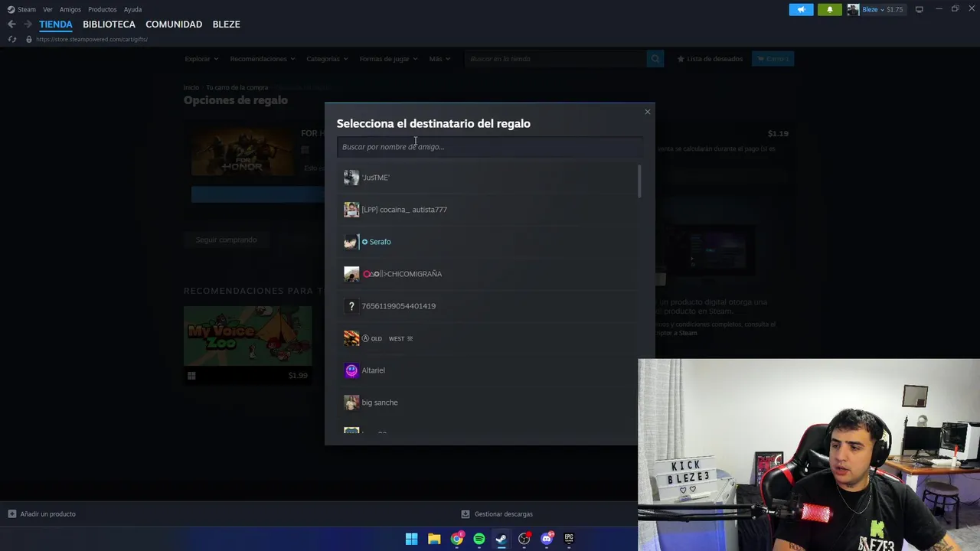This screenshot has height=551, width=980.
Task: Open Gestionar descargas
Action: click(x=497, y=514)
